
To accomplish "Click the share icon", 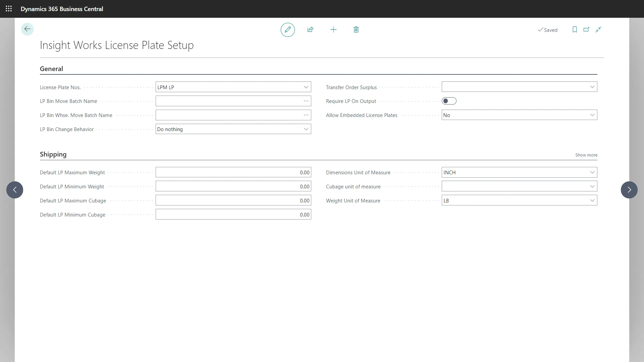I will pos(310,30).
